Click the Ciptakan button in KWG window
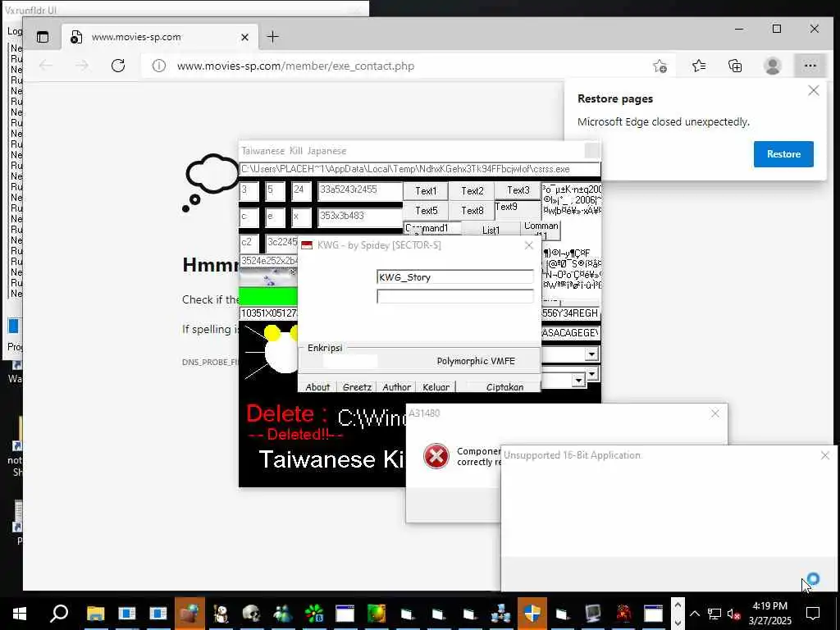The width and height of the screenshot is (840, 630). [504, 387]
